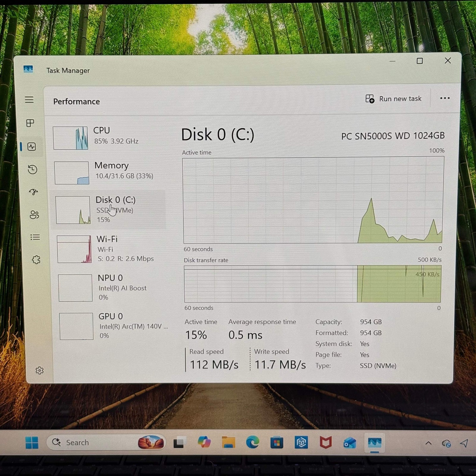Maximize the Task Manager window

tap(419, 61)
